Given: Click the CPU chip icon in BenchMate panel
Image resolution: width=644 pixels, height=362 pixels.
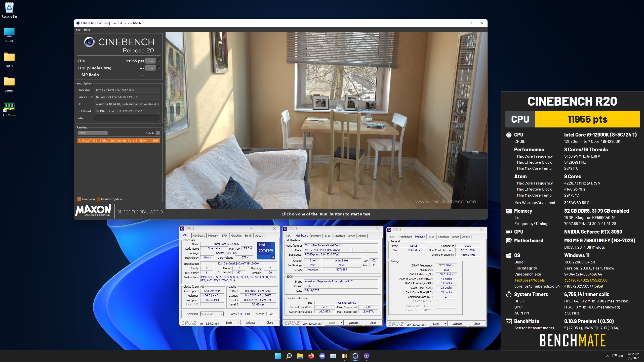Looking at the screenshot, I should click(x=509, y=135).
